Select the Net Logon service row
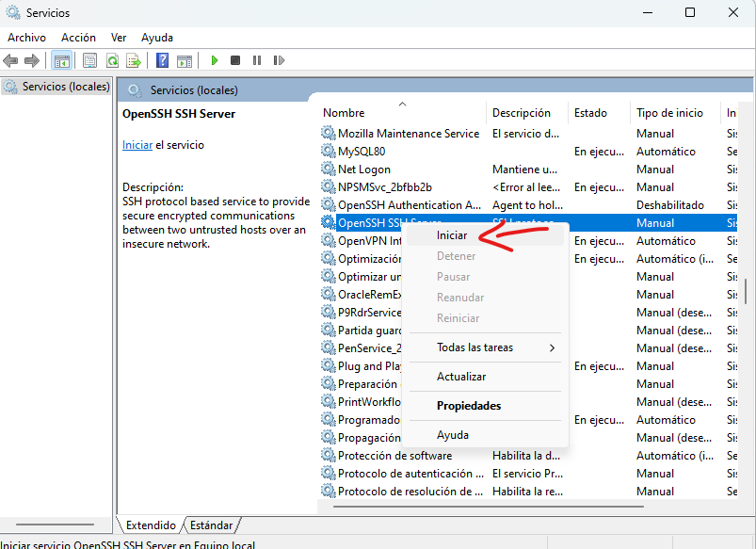Image resolution: width=756 pixels, height=549 pixels. [x=529, y=169]
